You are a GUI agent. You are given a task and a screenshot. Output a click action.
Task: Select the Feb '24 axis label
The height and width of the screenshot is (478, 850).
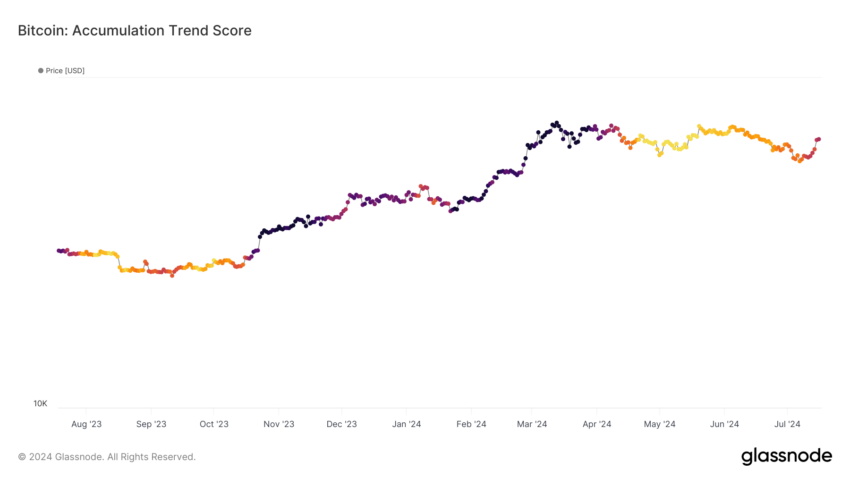click(471, 424)
